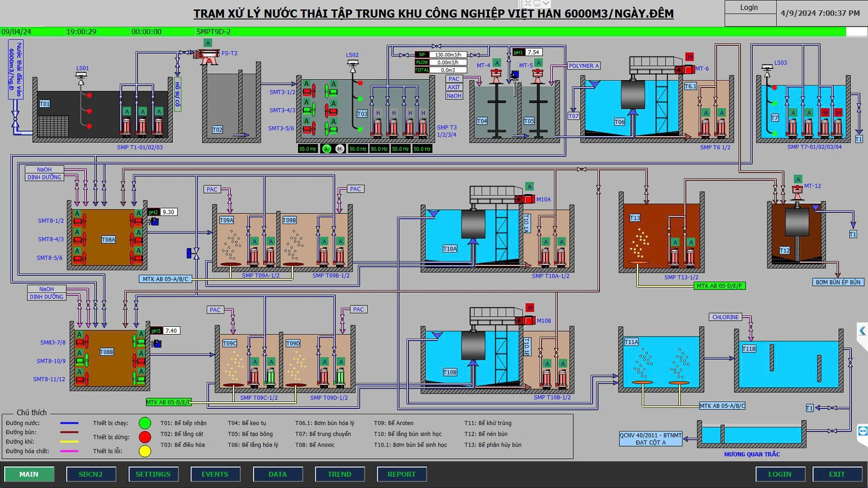Image resolution: width=868 pixels, height=488 pixels.
Task: Open the SDCN2 screen tab
Action: tap(91, 474)
